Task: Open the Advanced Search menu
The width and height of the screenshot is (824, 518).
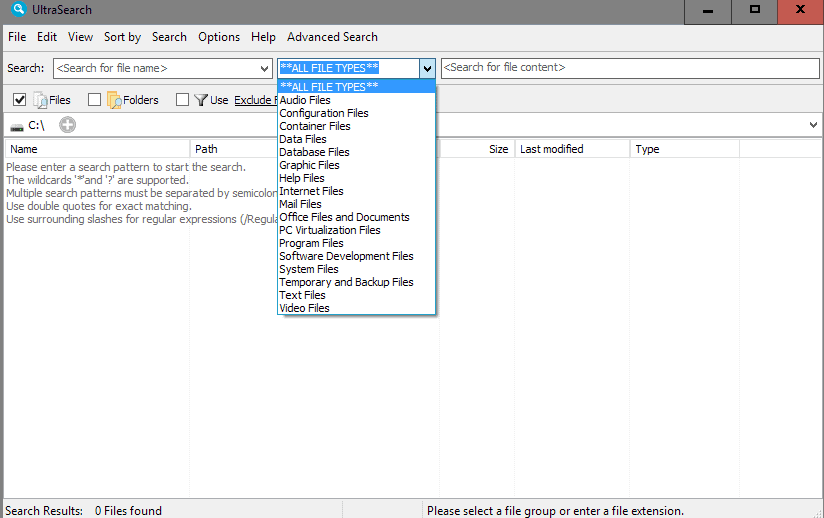Action: pyautogui.click(x=332, y=37)
